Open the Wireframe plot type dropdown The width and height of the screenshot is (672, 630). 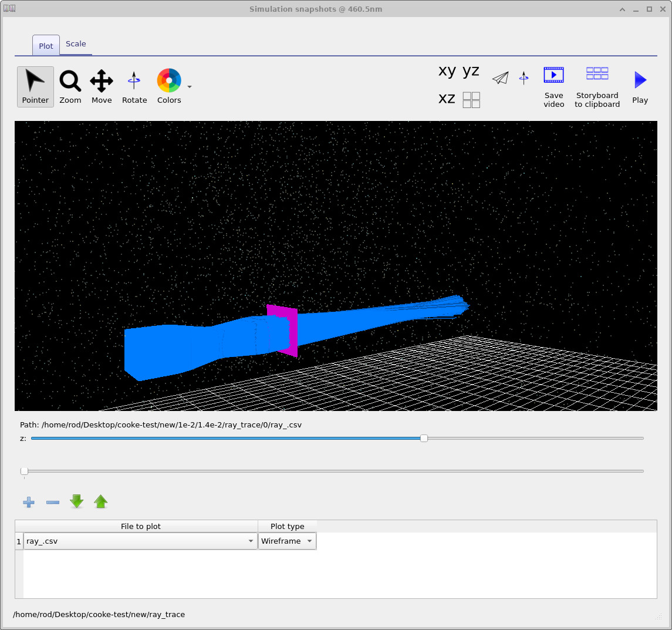pos(309,541)
